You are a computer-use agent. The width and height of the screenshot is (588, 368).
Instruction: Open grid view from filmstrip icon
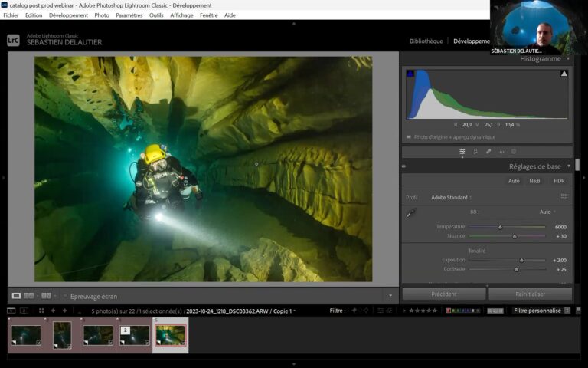coord(41,310)
